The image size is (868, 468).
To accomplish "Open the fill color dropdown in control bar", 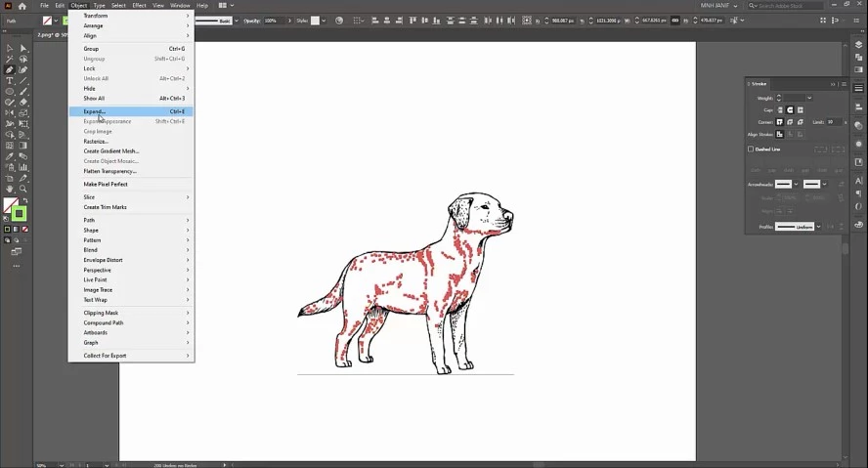I will coord(56,21).
